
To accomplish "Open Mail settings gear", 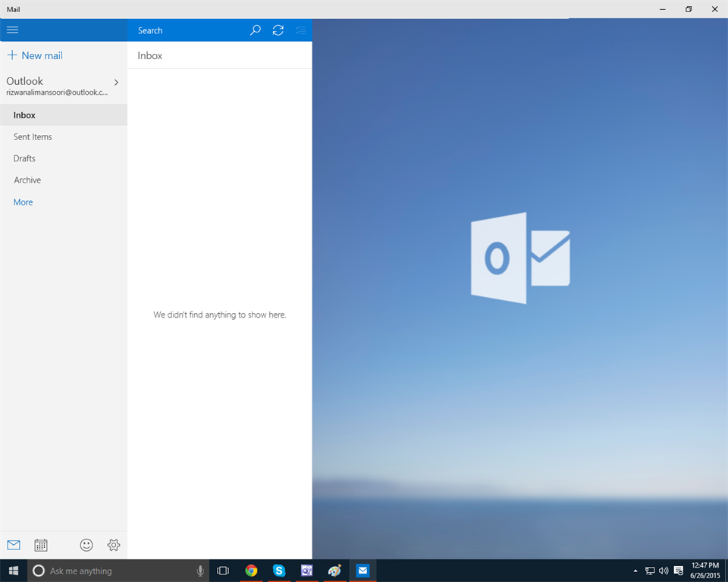I will point(114,545).
